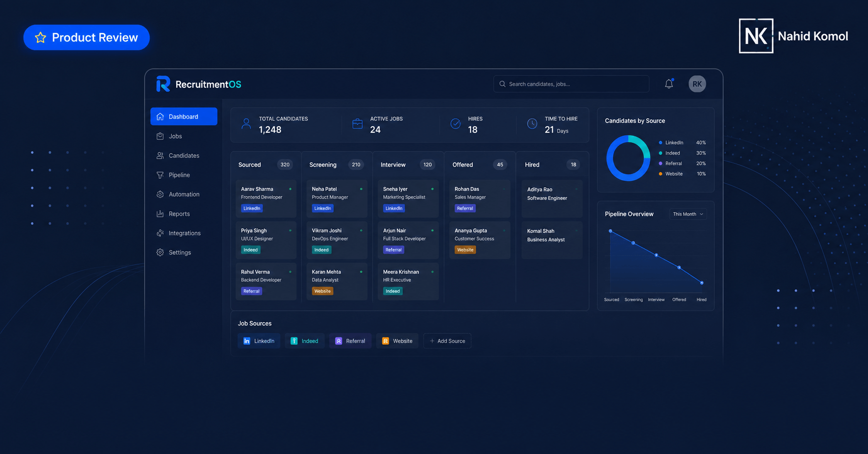The width and height of the screenshot is (868, 454).
Task: Open Ananya Gupta candidate card
Action: (x=480, y=240)
